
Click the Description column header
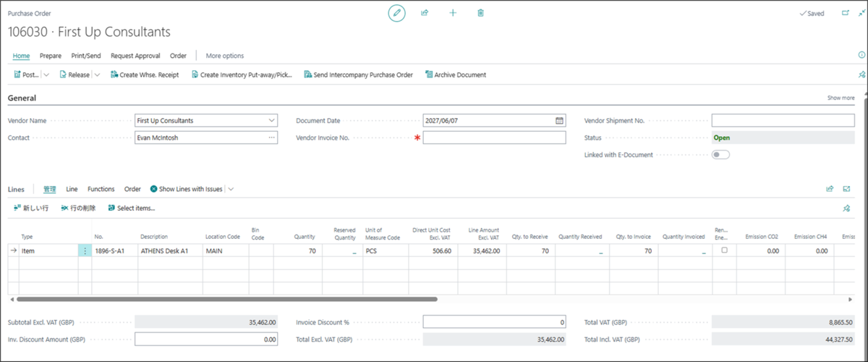(x=154, y=237)
